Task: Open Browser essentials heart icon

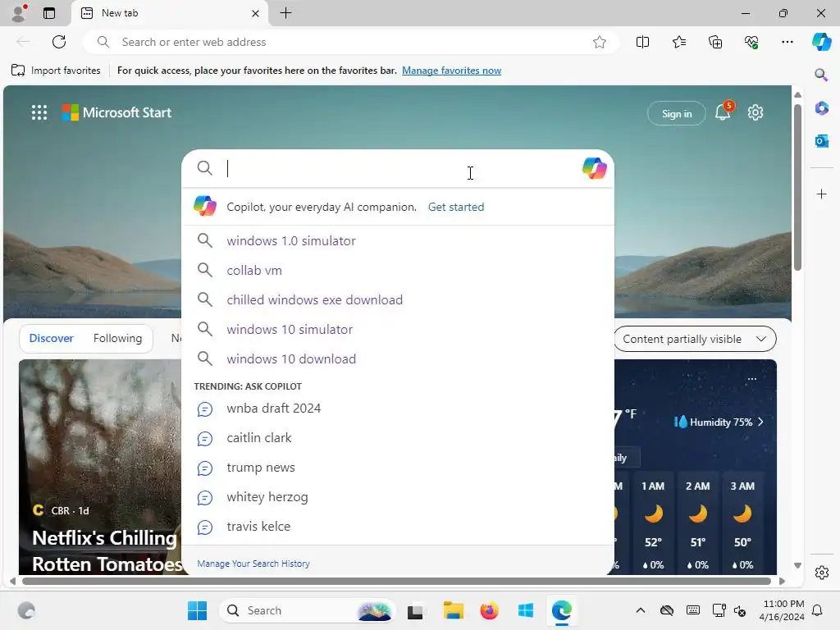Action: click(x=751, y=42)
